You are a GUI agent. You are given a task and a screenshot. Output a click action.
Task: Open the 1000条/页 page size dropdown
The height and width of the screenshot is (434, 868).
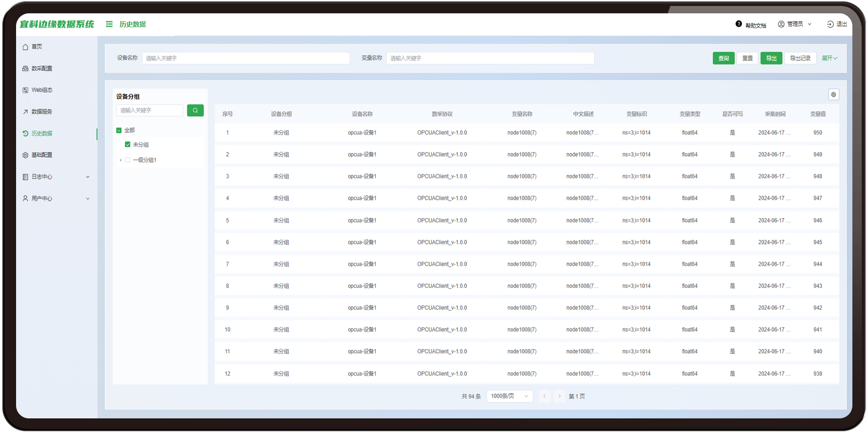pos(509,396)
